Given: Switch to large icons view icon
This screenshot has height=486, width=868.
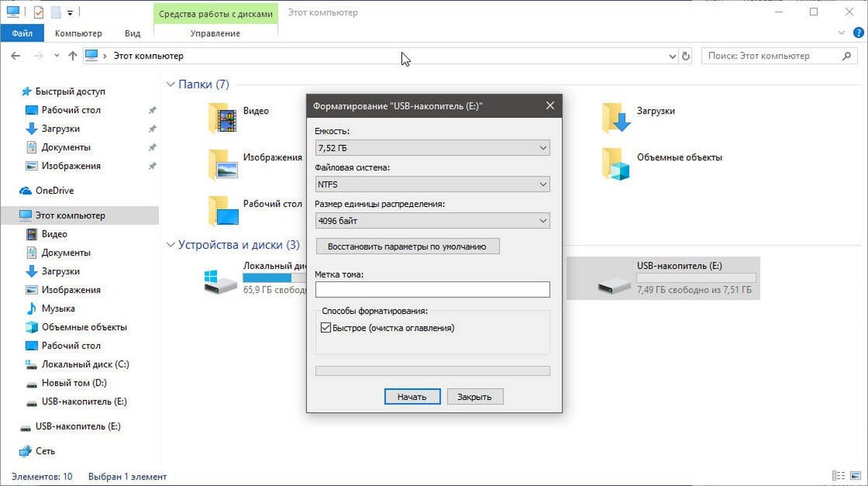Looking at the screenshot, I should (x=856, y=477).
